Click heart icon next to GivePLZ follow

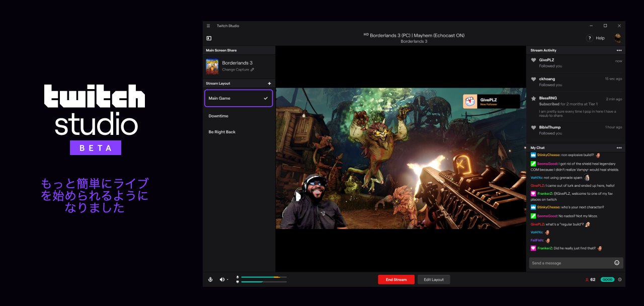(x=533, y=60)
